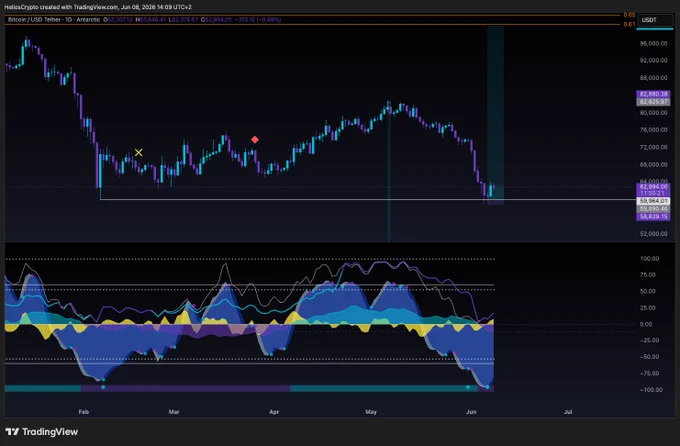Click the 100.00 oscillator scale value

click(x=649, y=259)
